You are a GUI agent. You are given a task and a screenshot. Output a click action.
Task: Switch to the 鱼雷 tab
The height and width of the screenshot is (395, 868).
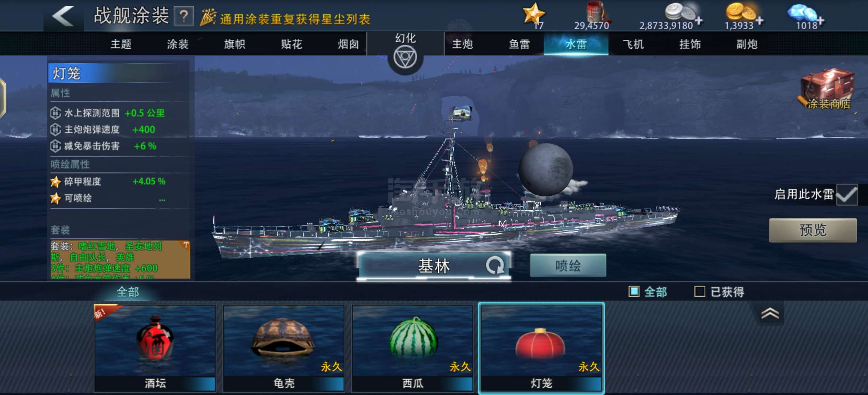pos(519,44)
